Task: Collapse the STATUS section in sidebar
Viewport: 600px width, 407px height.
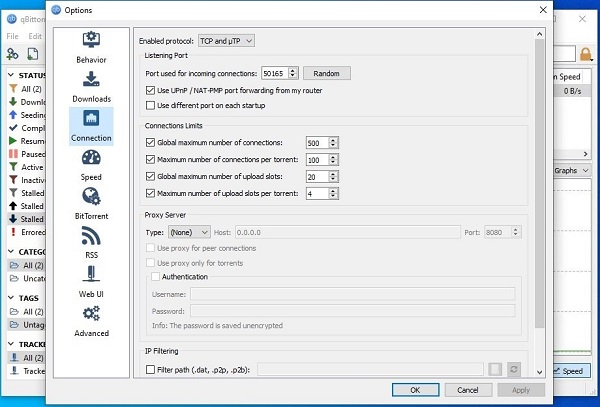Action: pos(11,75)
